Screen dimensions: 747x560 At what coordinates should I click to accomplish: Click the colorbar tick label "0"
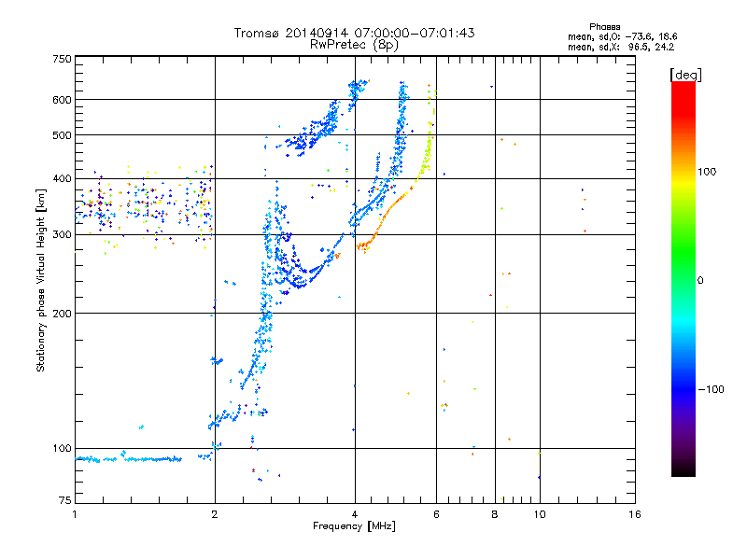700,281
